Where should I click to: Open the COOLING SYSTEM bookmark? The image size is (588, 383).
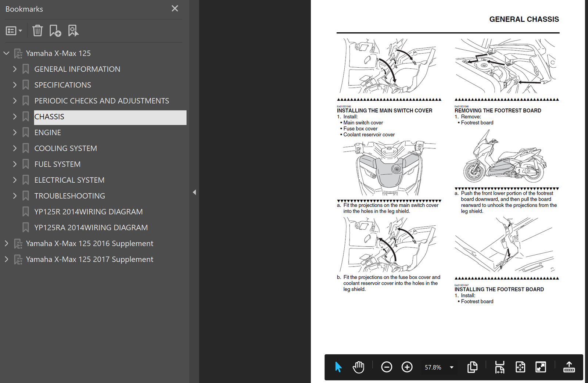point(66,148)
